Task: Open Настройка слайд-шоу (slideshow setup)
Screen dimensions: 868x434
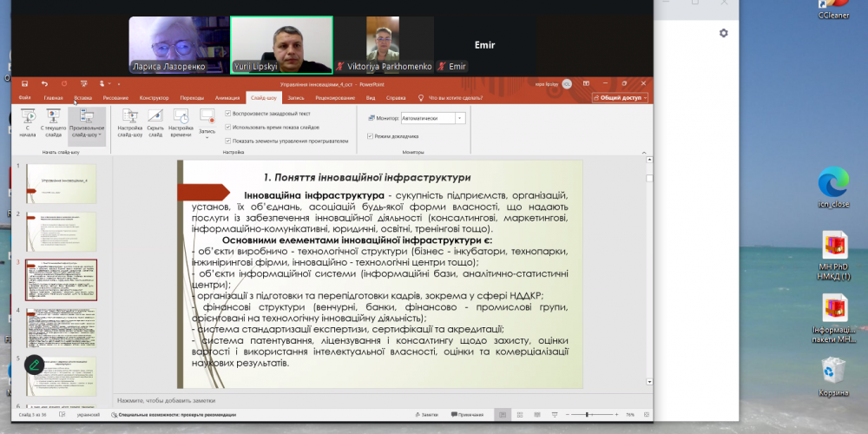Action: coord(130,123)
